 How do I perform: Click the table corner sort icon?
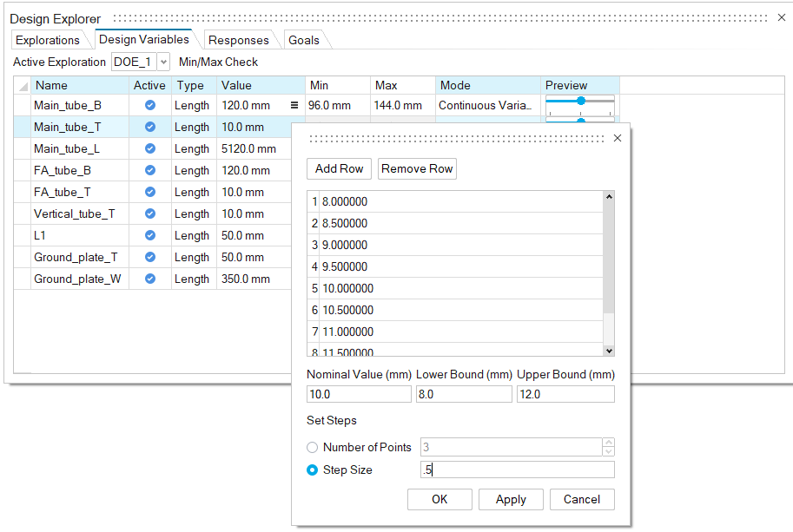pos(23,86)
